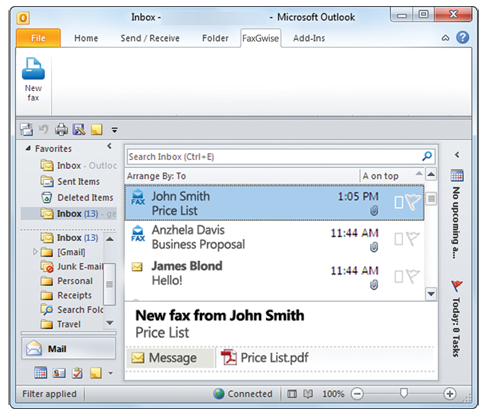Click the Print quick access icon
The width and height of the screenshot is (485, 418).
[61, 129]
